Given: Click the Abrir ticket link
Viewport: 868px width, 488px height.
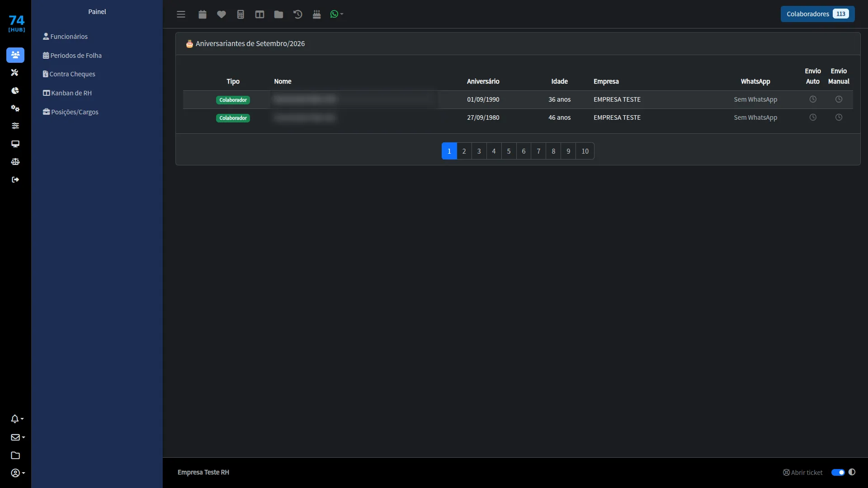Looking at the screenshot, I should pos(803,473).
